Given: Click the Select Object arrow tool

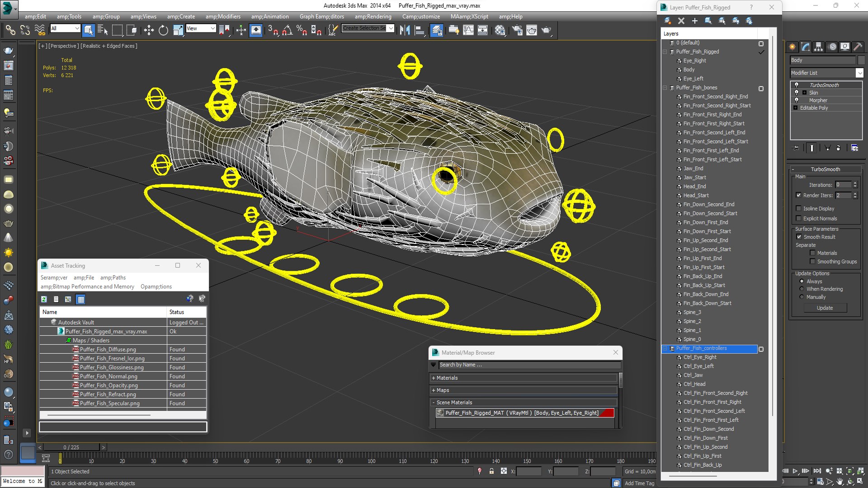Looking at the screenshot, I should (x=89, y=30).
